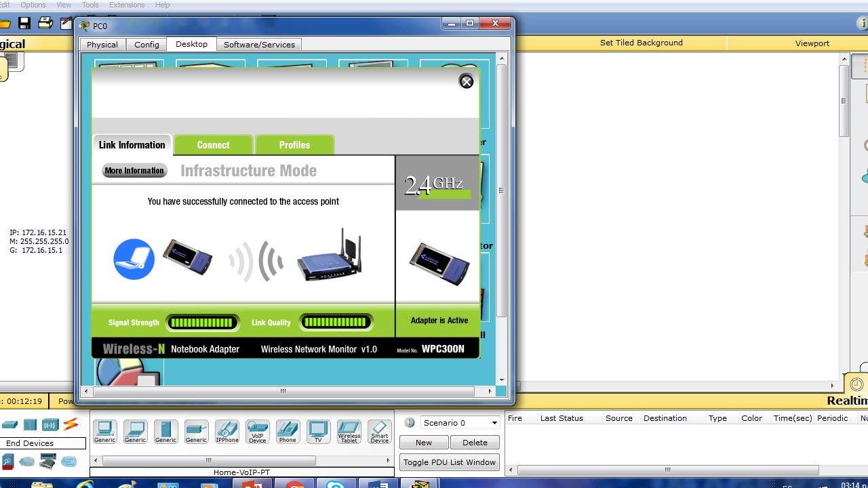Choose the WAN Emulation cloud category icon

pyautogui.click(x=27, y=462)
